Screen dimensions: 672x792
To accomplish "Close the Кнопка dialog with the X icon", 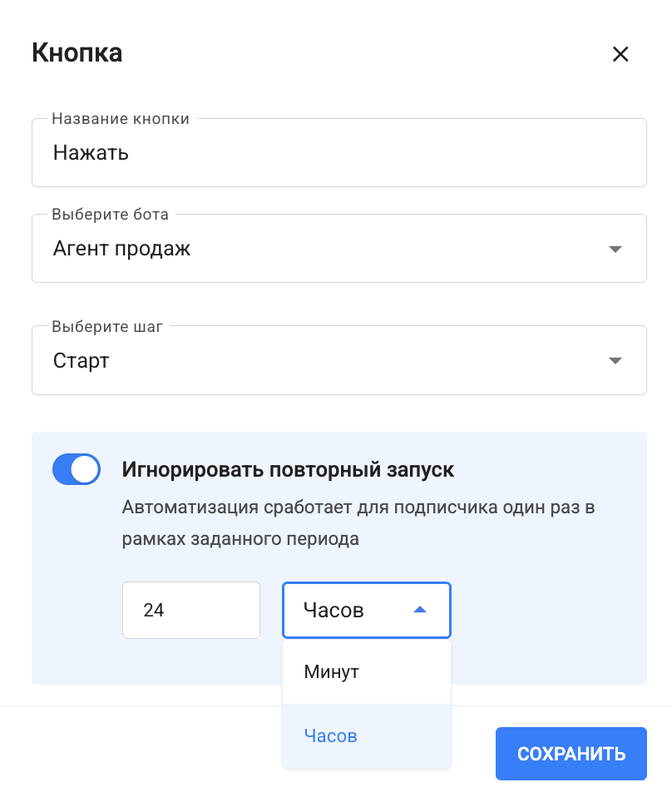I will point(620,54).
